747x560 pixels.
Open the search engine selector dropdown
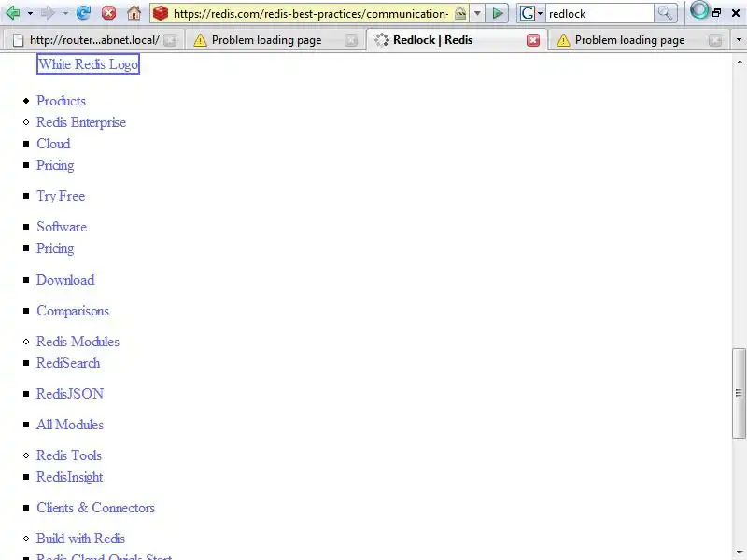click(541, 13)
